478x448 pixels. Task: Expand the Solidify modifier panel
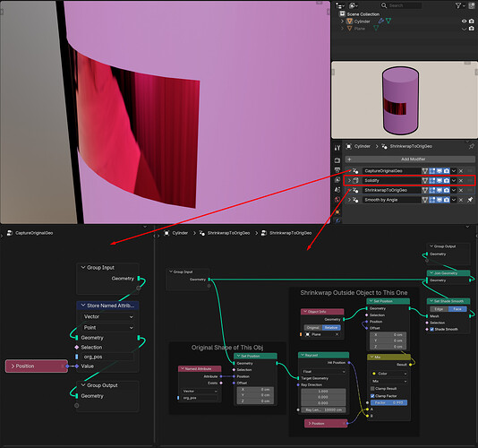(349, 180)
